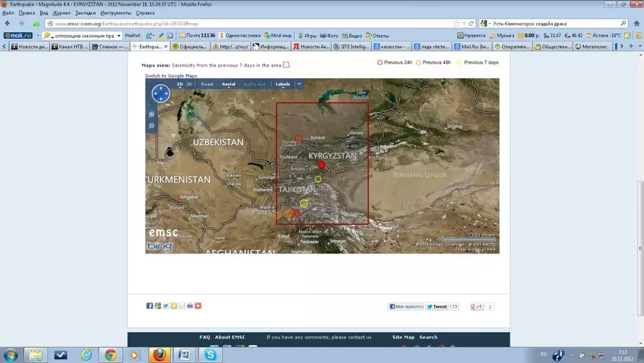Image resolution: width=644 pixels, height=363 pixels.
Task: Click the red filled earthquake marker
Action: point(321,165)
